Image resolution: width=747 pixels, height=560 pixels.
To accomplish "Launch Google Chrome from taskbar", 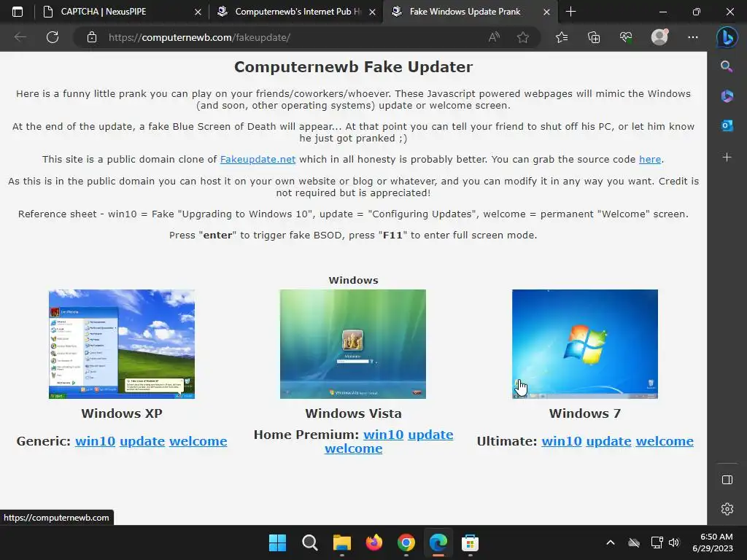I will 406,542.
